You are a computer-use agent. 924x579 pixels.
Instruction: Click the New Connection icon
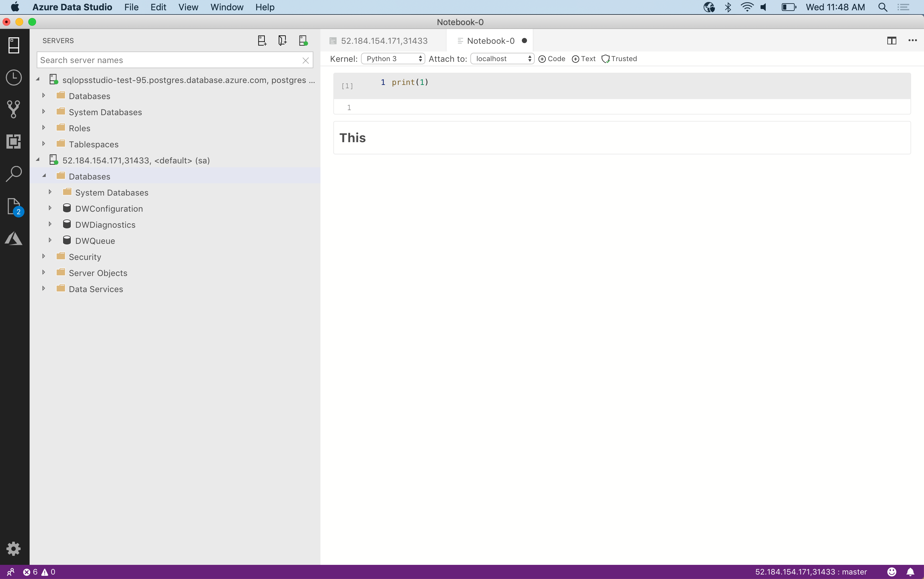262,40
